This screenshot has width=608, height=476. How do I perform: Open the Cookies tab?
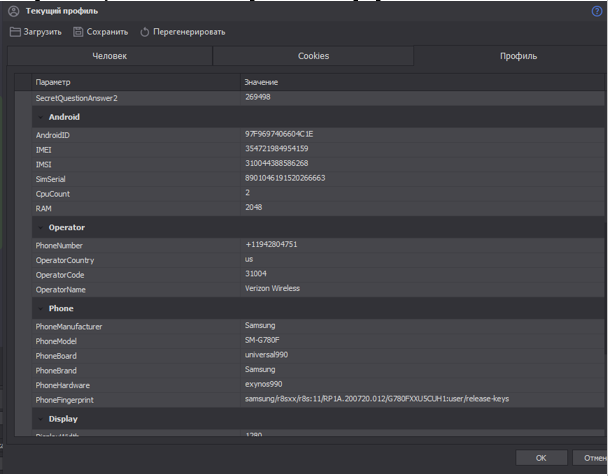tap(313, 56)
